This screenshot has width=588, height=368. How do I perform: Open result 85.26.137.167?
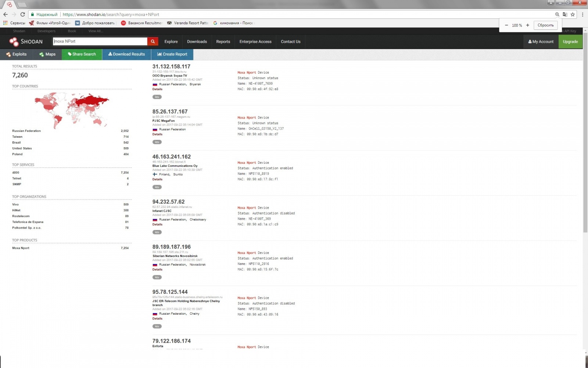[170, 112]
